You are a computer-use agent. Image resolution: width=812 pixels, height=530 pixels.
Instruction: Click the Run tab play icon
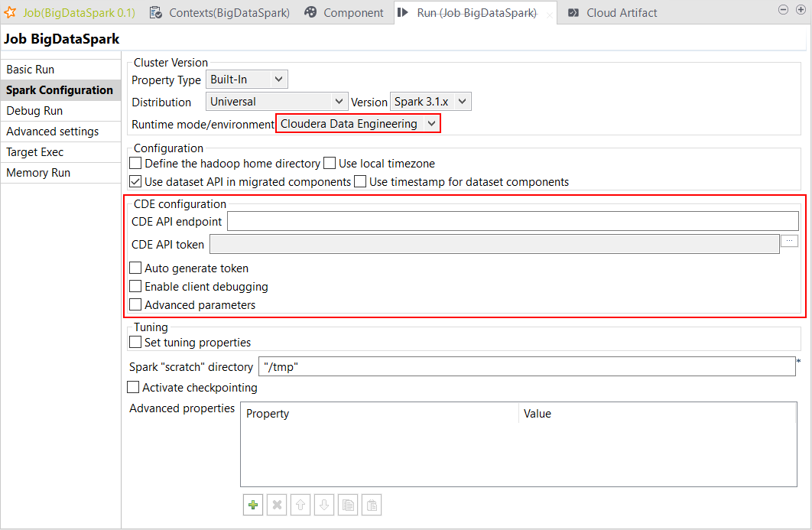[x=403, y=12]
